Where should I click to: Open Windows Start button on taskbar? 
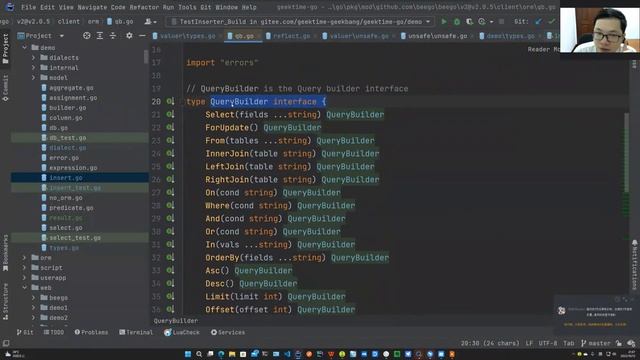coord(188,354)
